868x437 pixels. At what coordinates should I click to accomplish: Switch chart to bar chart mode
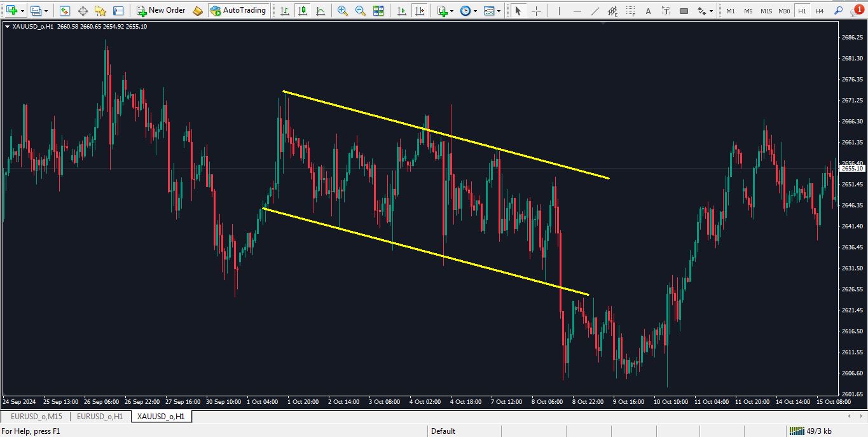(284, 11)
